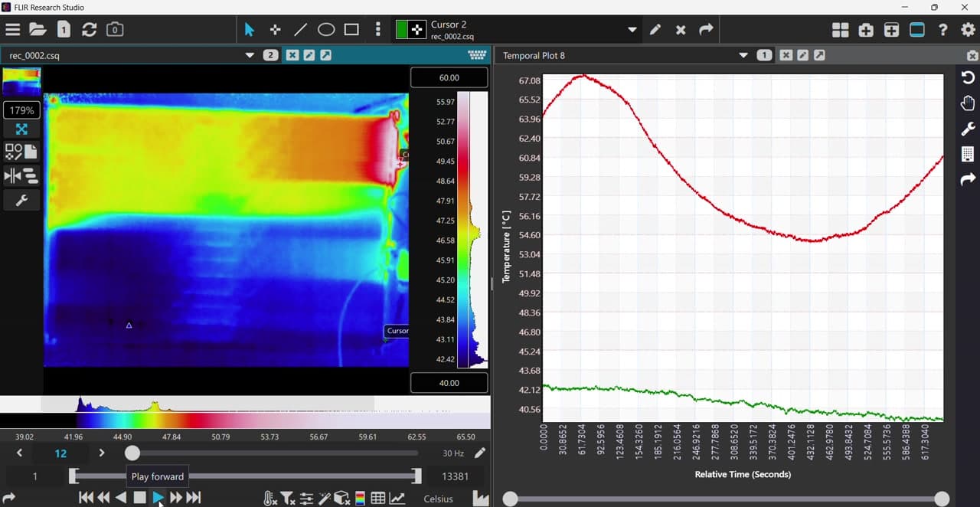Click the camera snapshot icon
This screenshot has height=507, width=980.
115,30
